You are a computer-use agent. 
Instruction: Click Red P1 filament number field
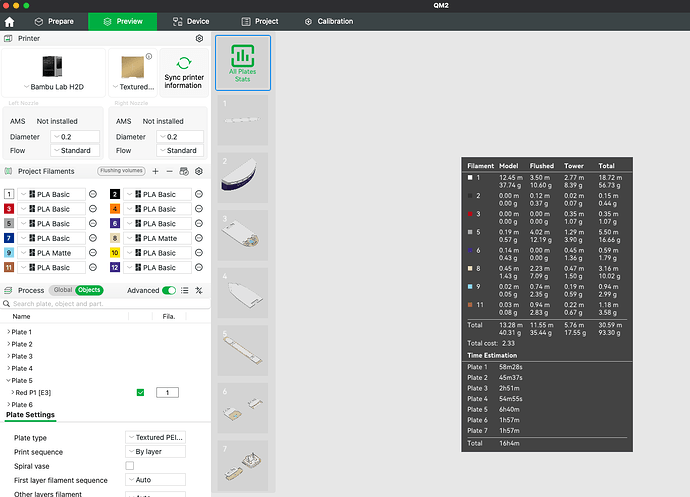pyautogui.click(x=167, y=393)
